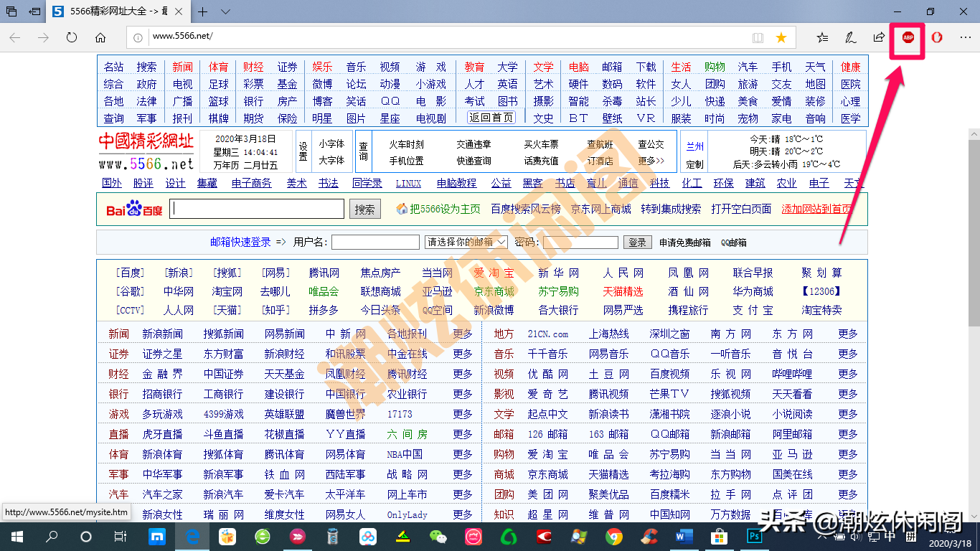This screenshot has height=551, width=980.
Task: Click the Share this page icon
Action: [879, 37]
